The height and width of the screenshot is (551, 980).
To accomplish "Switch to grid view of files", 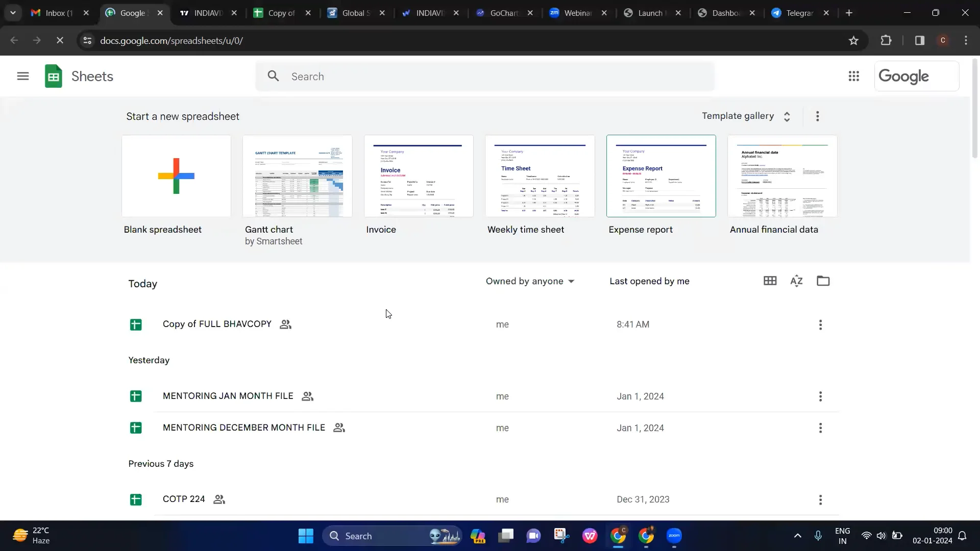I will 770,281.
